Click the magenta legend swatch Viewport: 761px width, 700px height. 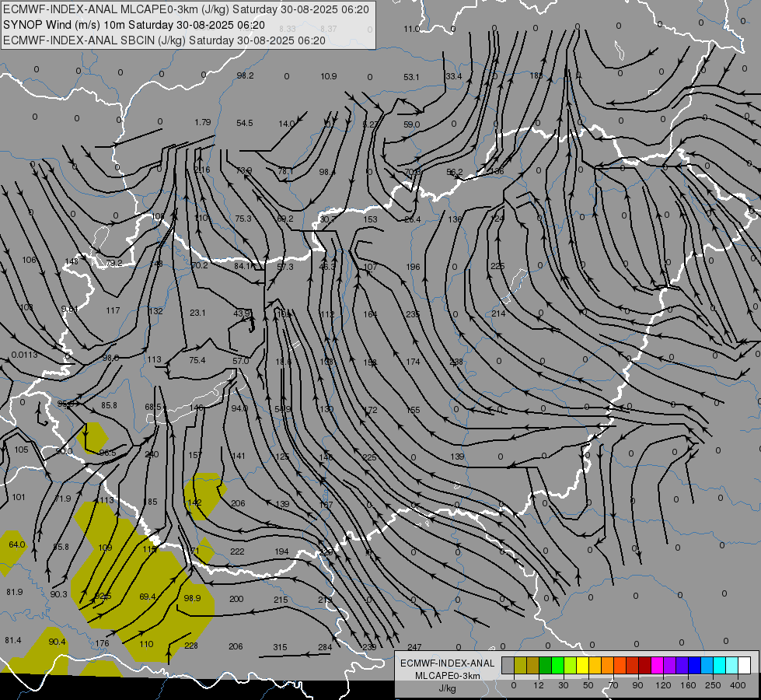pyautogui.click(x=657, y=665)
